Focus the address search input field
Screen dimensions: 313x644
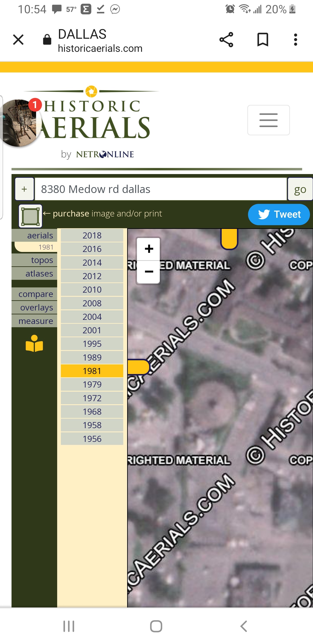point(161,189)
